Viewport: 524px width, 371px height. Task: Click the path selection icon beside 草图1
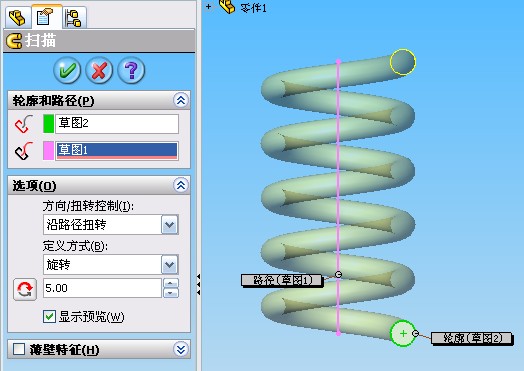24,150
